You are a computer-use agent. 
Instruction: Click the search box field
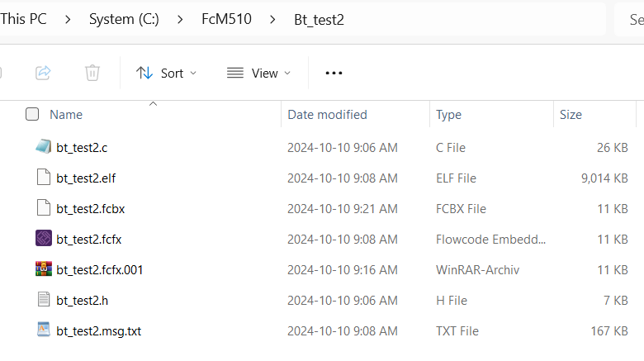tap(632, 19)
